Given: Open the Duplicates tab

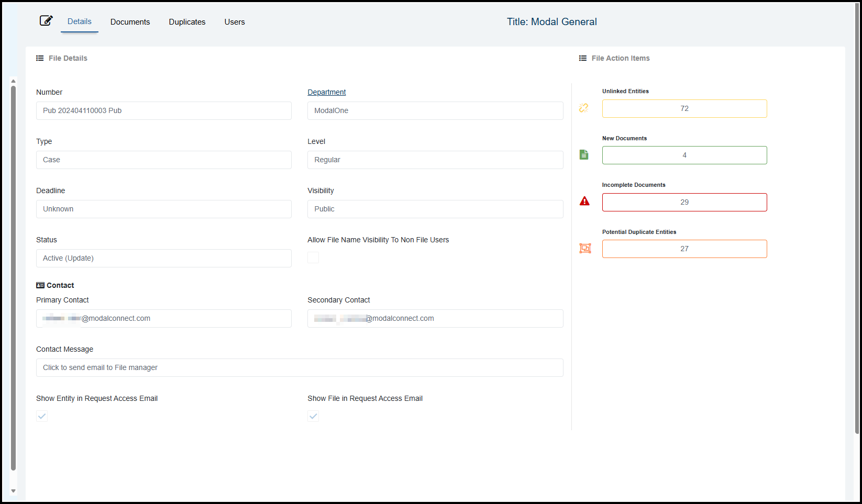Looking at the screenshot, I should point(187,22).
